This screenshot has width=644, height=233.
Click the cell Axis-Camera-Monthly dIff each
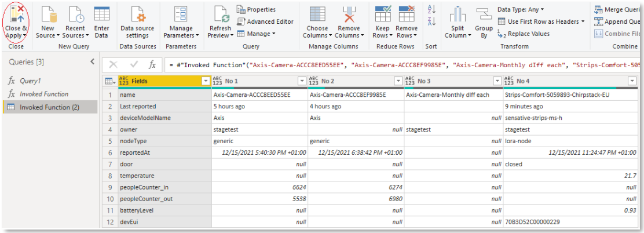[x=453, y=95]
